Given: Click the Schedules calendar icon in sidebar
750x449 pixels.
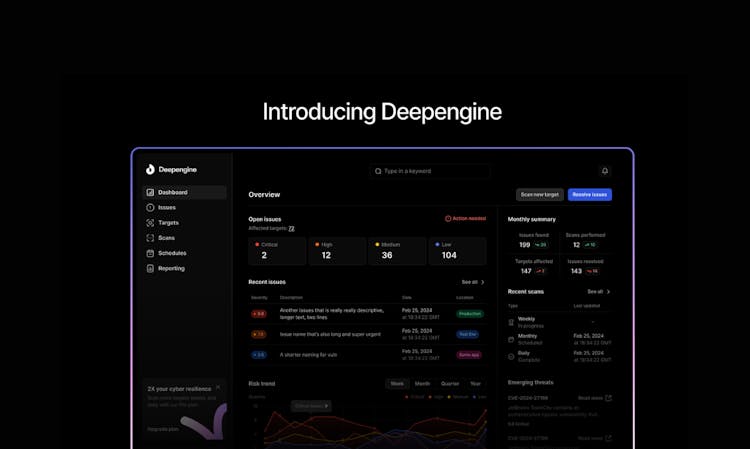Looking at the screenshot, I should tap(150, 253).
